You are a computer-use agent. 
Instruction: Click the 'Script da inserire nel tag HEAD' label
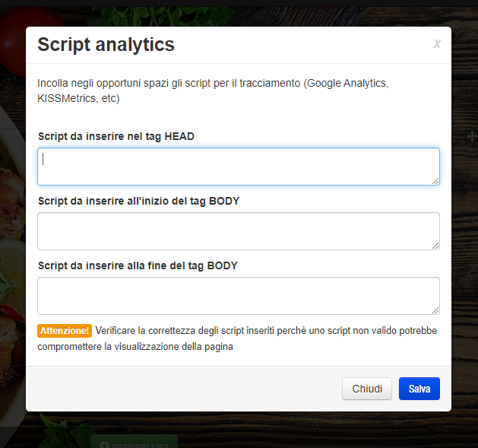click(x=116, y=136)
